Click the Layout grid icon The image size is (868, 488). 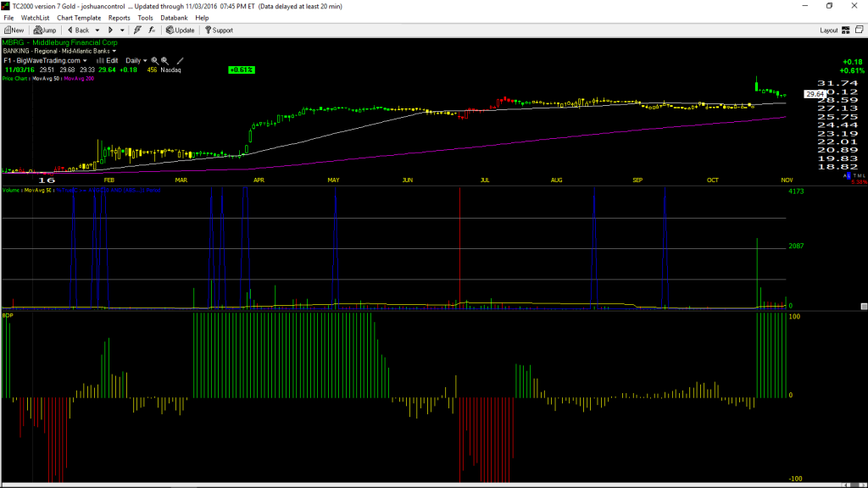(846, 30)
